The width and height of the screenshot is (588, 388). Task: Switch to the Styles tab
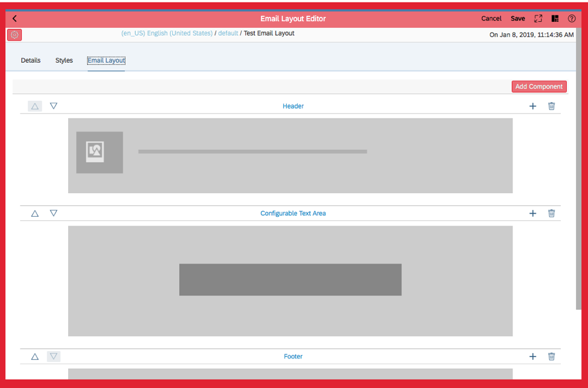(x=64, y=60)
